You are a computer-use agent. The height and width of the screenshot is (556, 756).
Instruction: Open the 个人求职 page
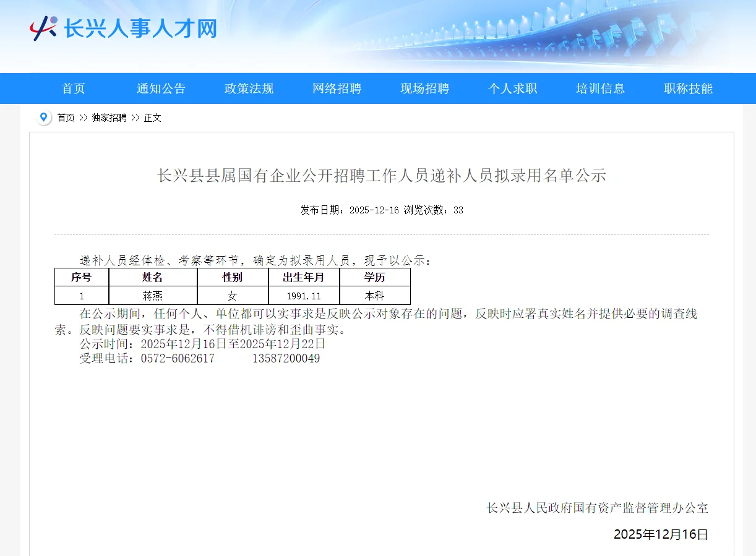[x=512, y=88]
